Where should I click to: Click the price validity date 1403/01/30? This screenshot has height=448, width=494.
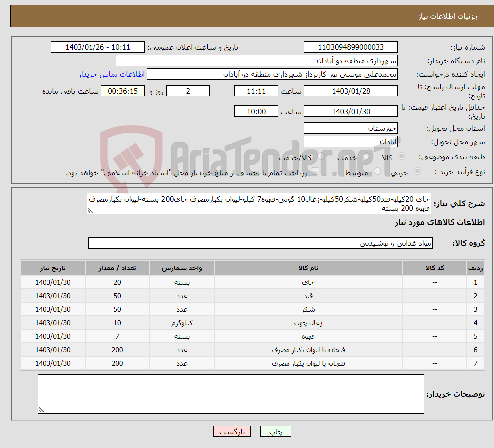(x=351, y=111)
